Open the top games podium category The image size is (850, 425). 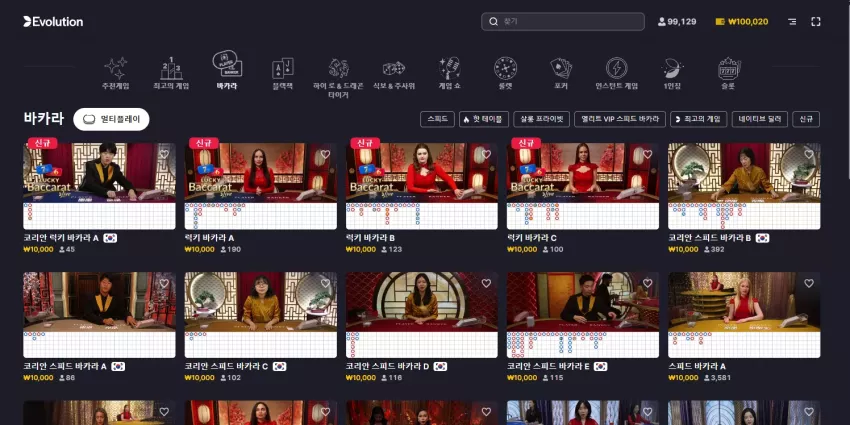171,74
